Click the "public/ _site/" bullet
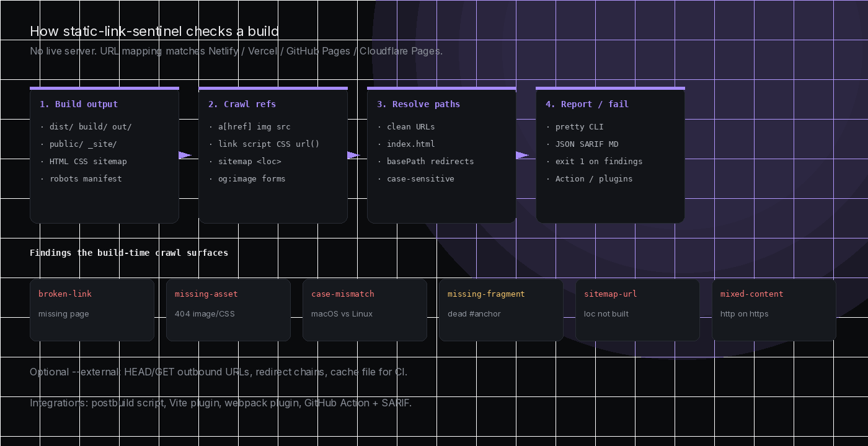This screenshot has height=446, width=868. [x=78, y=144]
